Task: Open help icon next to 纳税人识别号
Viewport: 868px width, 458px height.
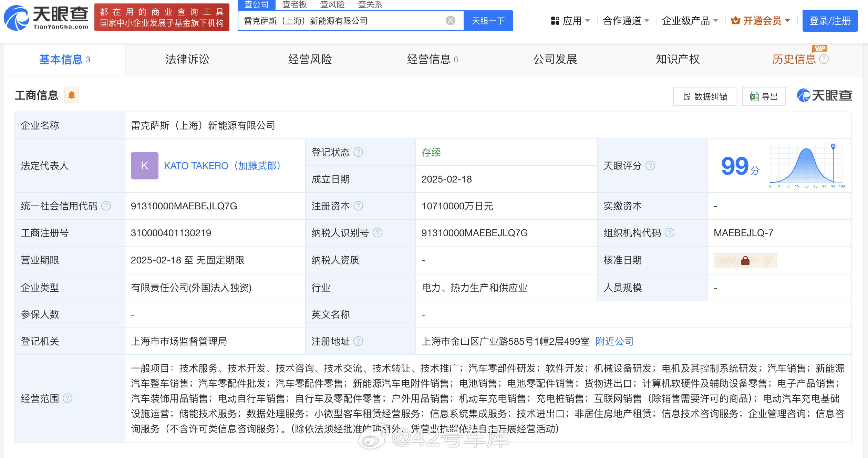Action: coord(378,233)
